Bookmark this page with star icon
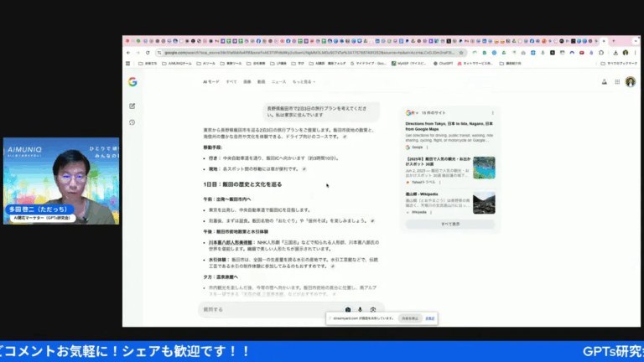The image size is (644, 362). point(461,53)
